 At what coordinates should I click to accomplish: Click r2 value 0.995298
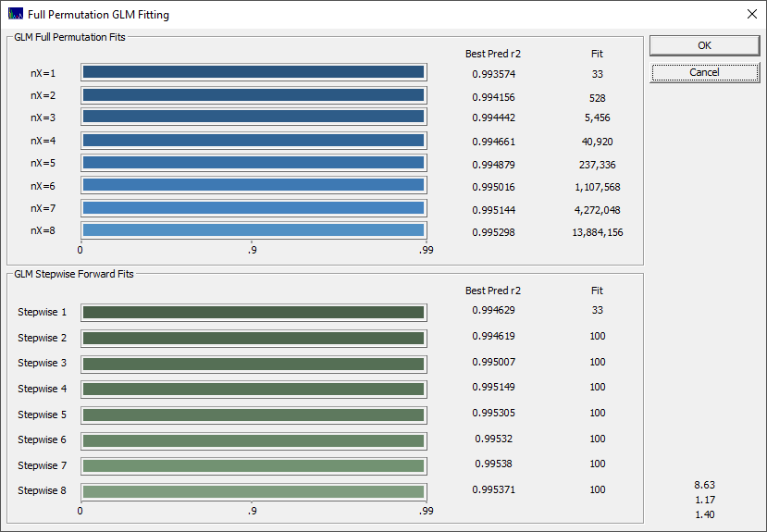(493, 232)
